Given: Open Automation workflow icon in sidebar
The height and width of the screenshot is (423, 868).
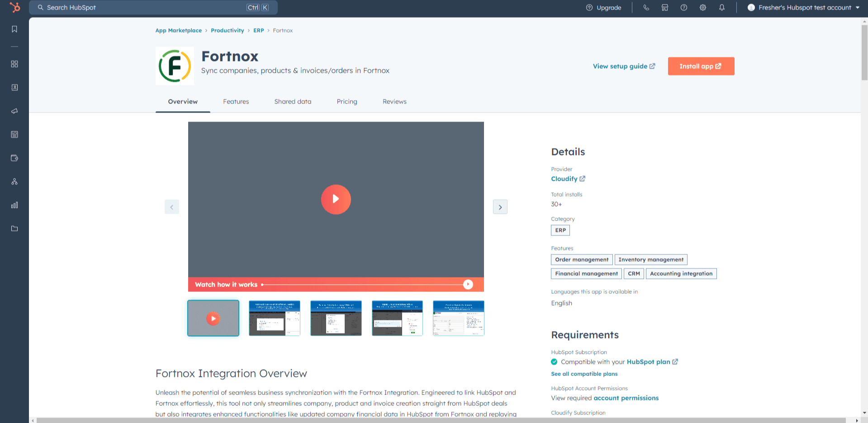Looking at the screenshot, I should click(14, 182).
